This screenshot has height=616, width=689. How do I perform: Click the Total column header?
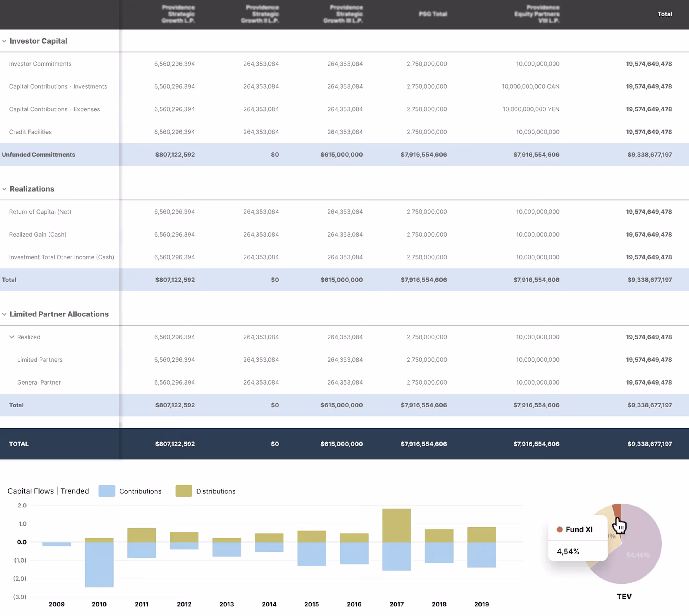pyautogui.click(x=665, y=14)
